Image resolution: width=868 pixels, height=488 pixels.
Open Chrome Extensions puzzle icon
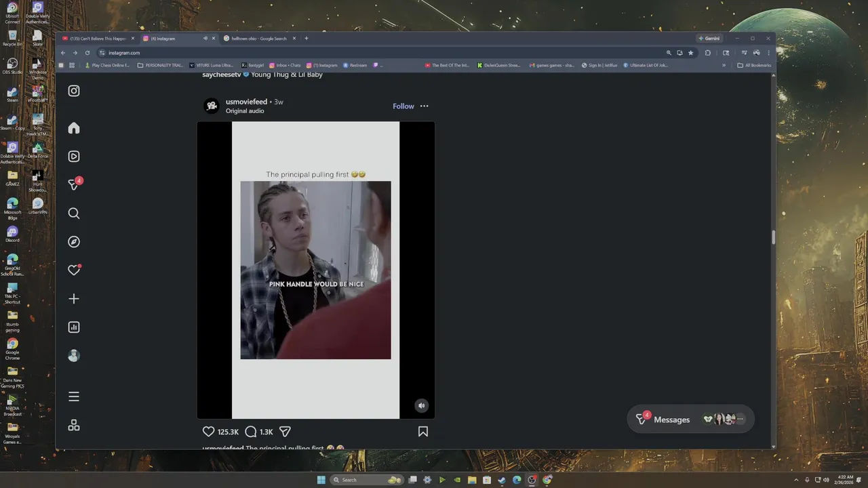point(708,53)
